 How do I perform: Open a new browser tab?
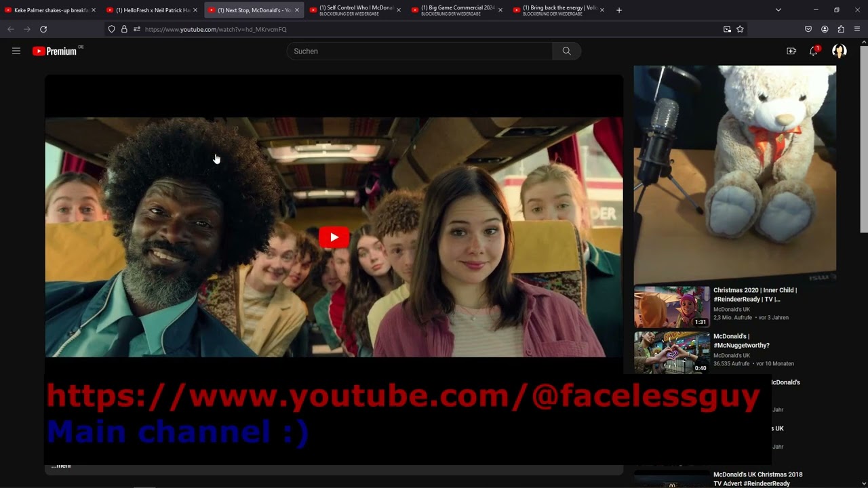(619, 10)
